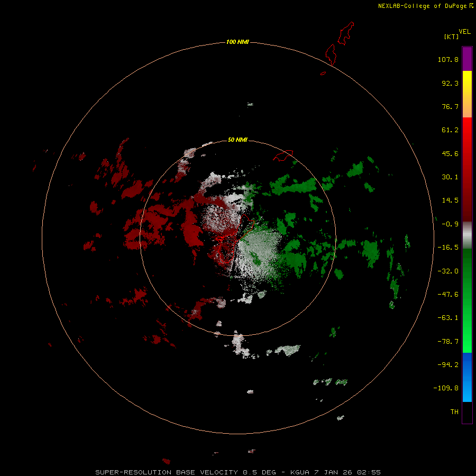
Task: Click the 92.3 velocity scale value
Action: click(x=450, y=83)
